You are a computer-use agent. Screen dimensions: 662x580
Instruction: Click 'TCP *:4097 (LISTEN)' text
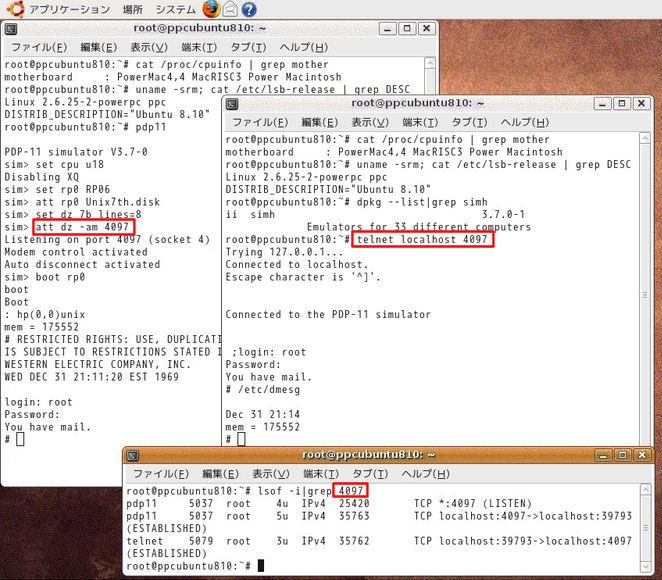pos(472,504)
